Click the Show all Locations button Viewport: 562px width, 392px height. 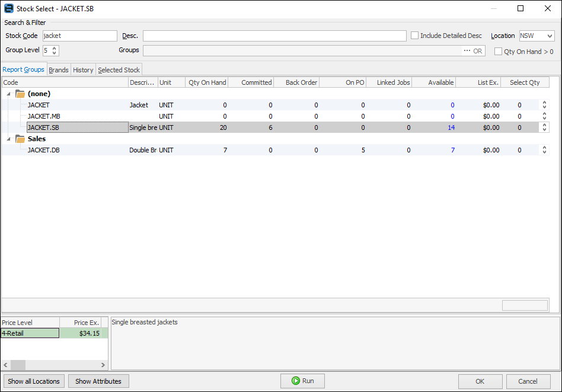34,381
